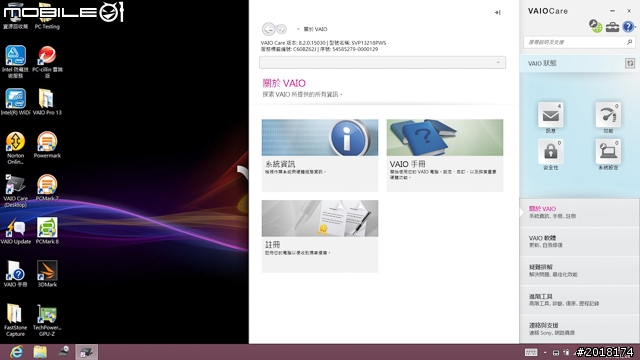Screen dimensions: 640x360
Task: Go forward using the round forward arrow
Action: (281, 29)
